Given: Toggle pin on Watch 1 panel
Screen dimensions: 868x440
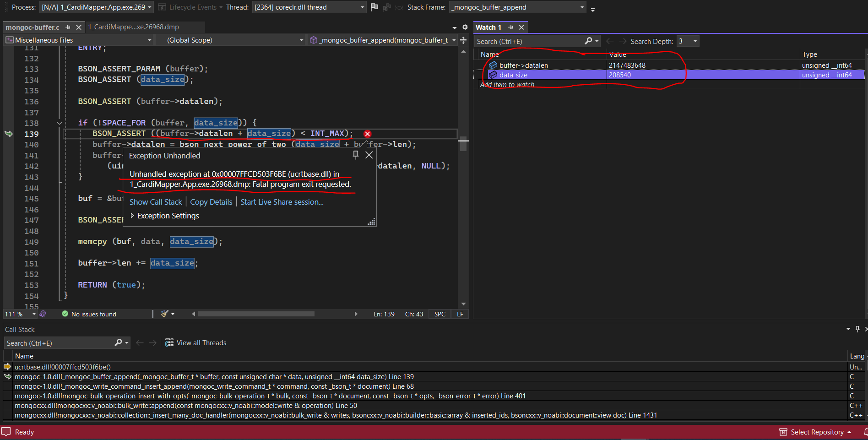Looking at the screenshot, I should (510, 27).
